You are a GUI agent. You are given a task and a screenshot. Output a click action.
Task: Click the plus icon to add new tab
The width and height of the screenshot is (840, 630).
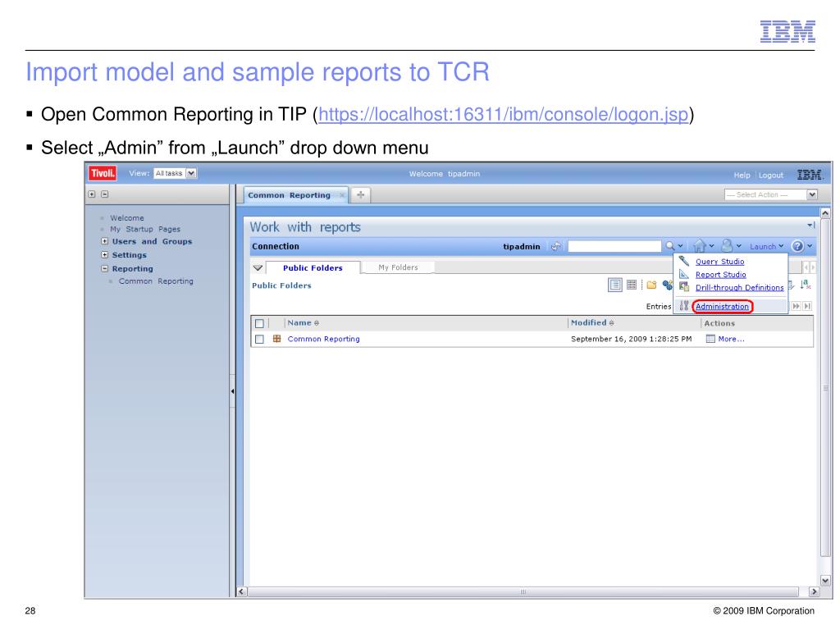point(361,195)
